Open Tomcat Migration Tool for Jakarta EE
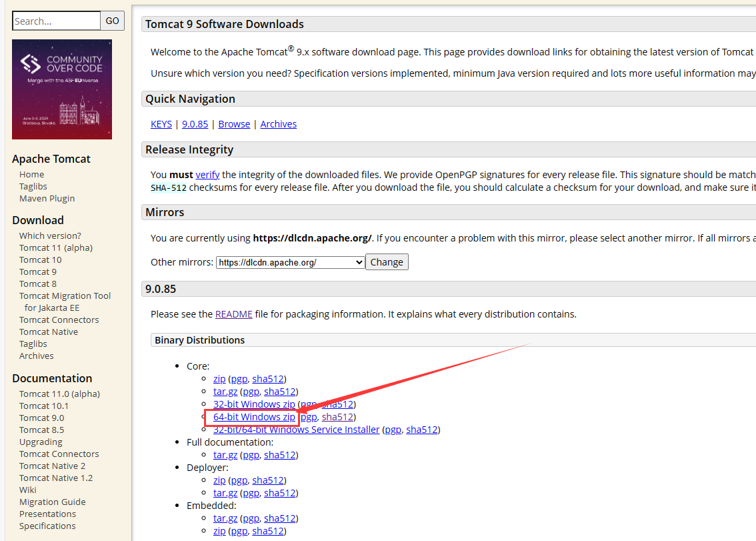This screenshot has width=756, height=541. tap(65, 302)
